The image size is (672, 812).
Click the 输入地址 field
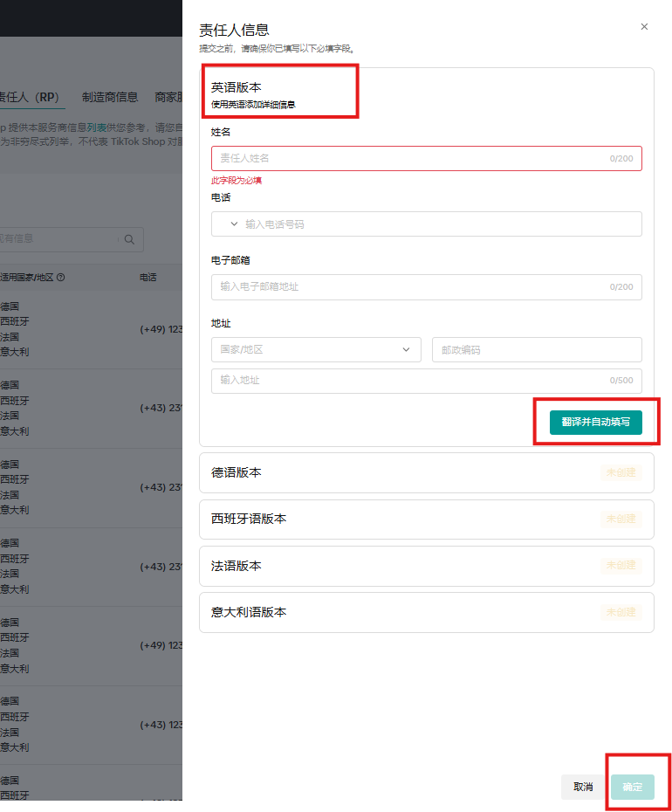[x=410, y=381]
